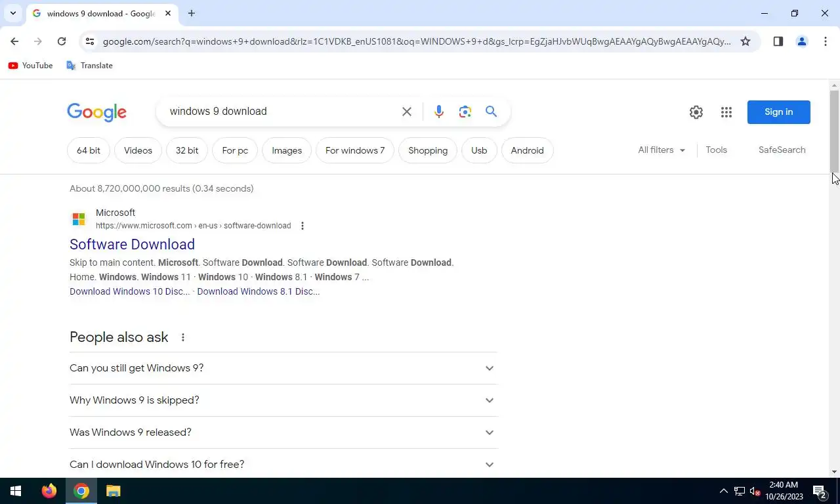This screenshot has width=840, height=504.
Task: Search by image with the Lens icon
Action: click(465, 112)
